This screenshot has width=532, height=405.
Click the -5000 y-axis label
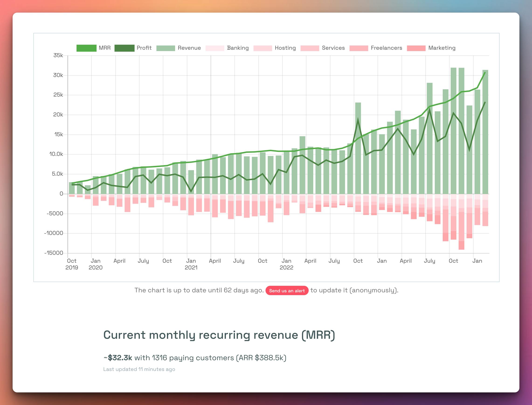tap(55, 213)
